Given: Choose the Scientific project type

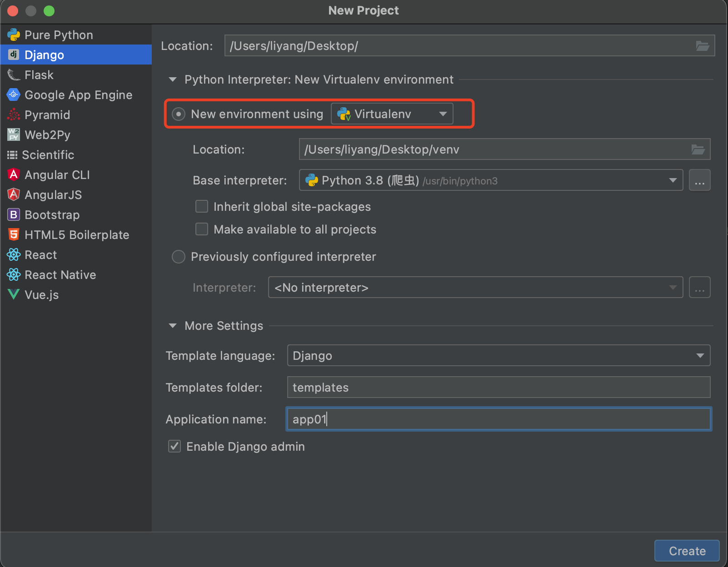Looking at the screenshot, I should pyautogui.click(x=76, y=154).
